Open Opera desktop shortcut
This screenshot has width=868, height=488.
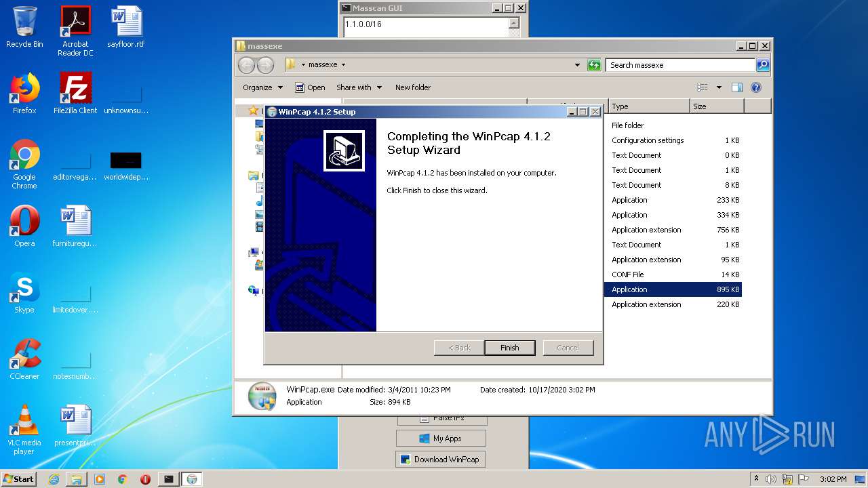click(x=24, y=226)
